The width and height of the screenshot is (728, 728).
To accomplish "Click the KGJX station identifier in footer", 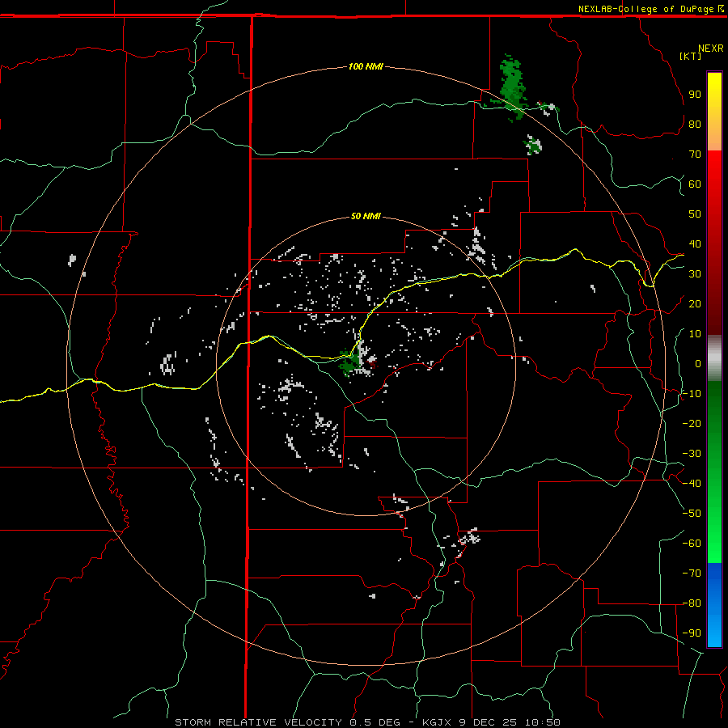I will coord(437,722).
